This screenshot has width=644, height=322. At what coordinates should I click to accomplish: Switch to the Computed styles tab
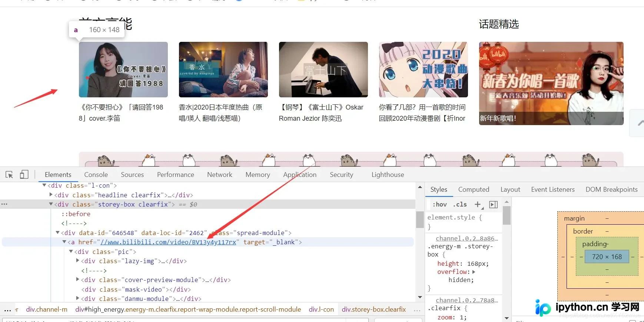click(474, 189)
